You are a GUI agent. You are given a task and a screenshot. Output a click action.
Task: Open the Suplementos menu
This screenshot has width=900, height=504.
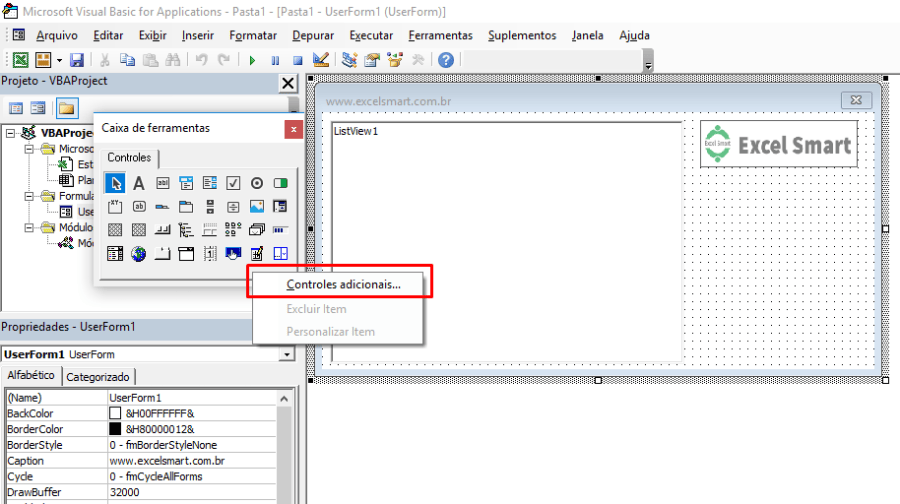[522, 36]
